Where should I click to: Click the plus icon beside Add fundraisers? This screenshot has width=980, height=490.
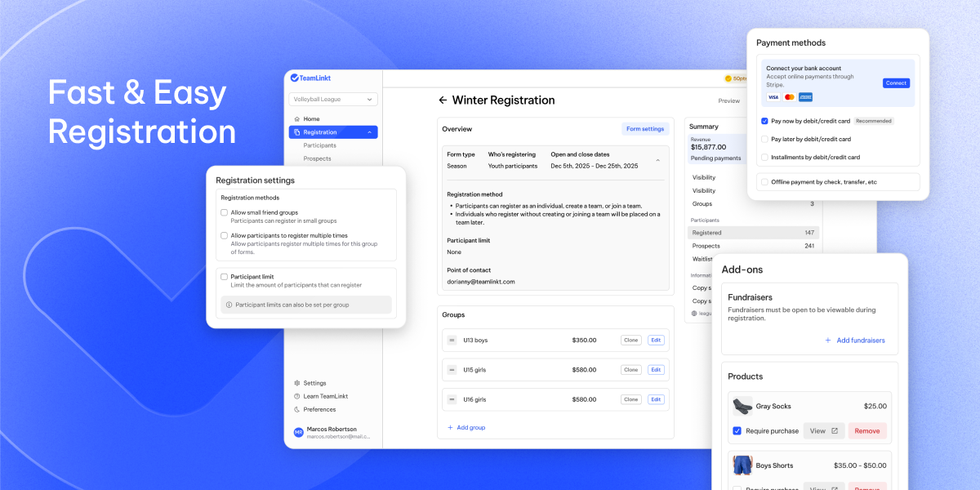point(828,341)
